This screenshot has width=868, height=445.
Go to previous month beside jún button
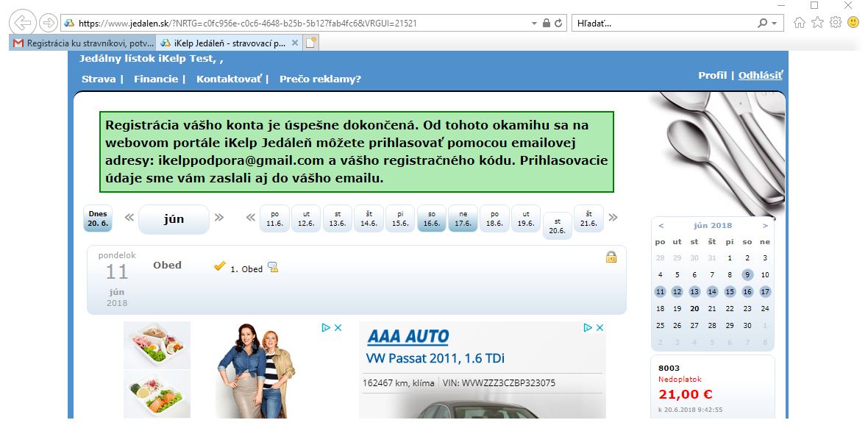129,218
